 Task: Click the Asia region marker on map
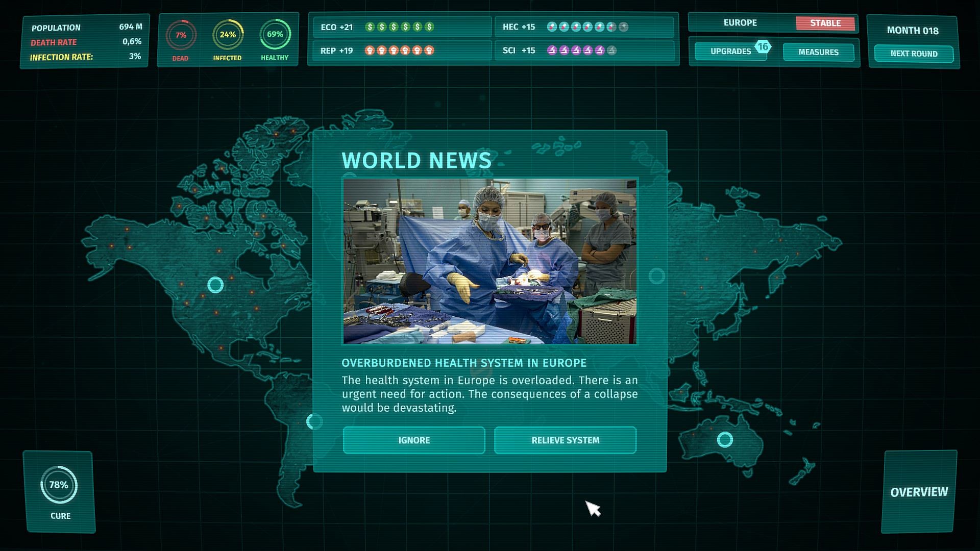pos(656,276)
